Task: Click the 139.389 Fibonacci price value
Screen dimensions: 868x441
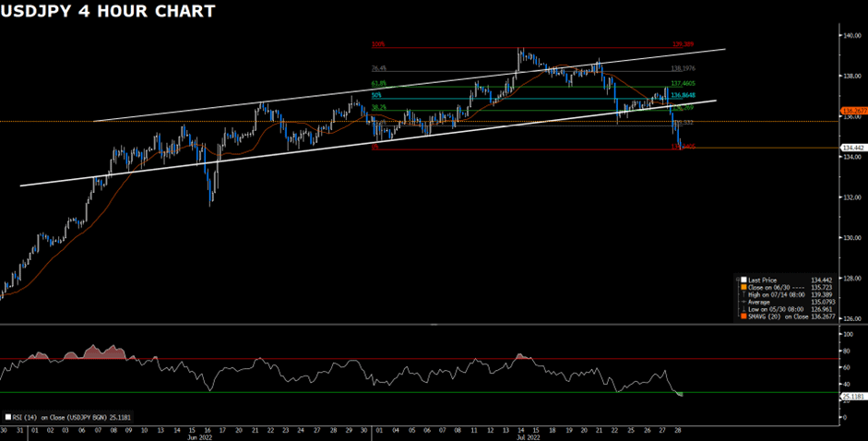Action: 684,44
